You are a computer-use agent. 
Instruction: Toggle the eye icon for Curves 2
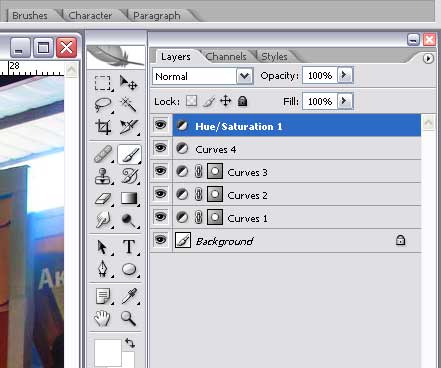(160, 193)
